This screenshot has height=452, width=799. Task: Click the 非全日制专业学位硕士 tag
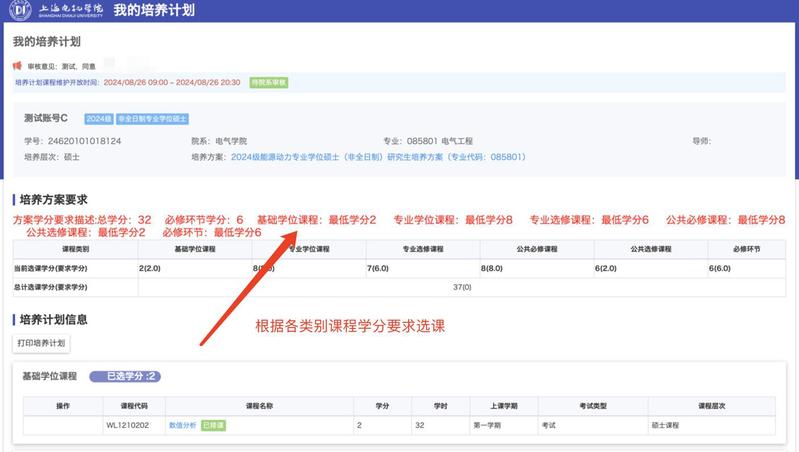[152, 119]
